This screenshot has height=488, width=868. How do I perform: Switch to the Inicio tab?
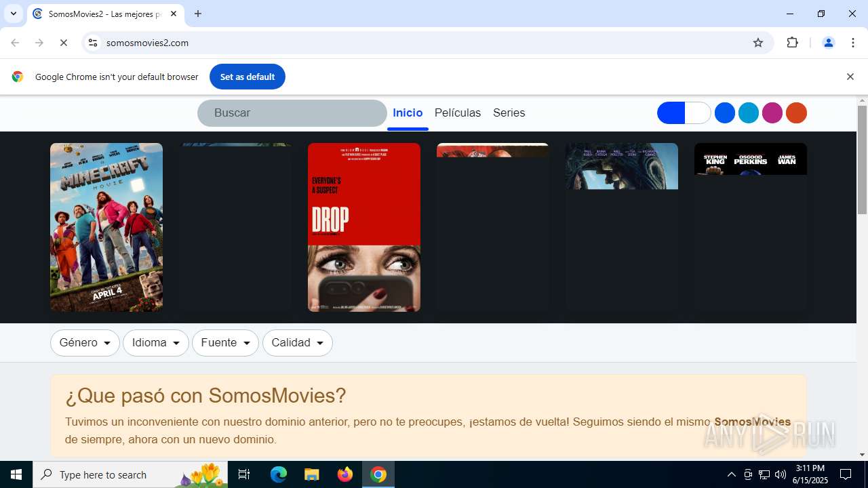click(x=408, y=113)
